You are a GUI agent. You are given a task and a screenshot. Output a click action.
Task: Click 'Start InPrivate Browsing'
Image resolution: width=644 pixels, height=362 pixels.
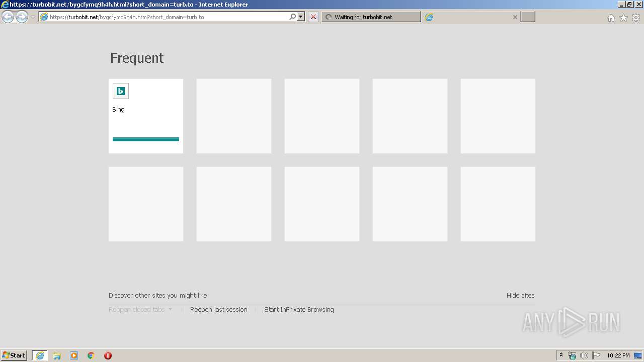299,310
